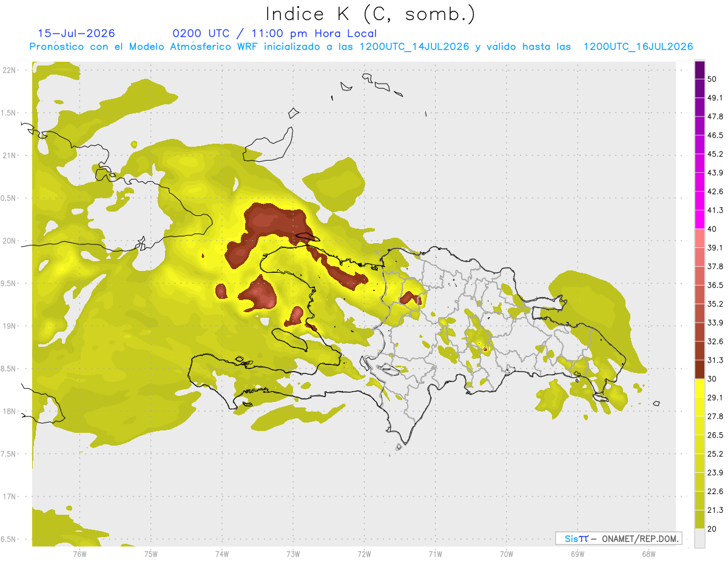This screenshot has width=728, height=562.
Task: Click the '40' colorbar label
Action: (713, 229)
